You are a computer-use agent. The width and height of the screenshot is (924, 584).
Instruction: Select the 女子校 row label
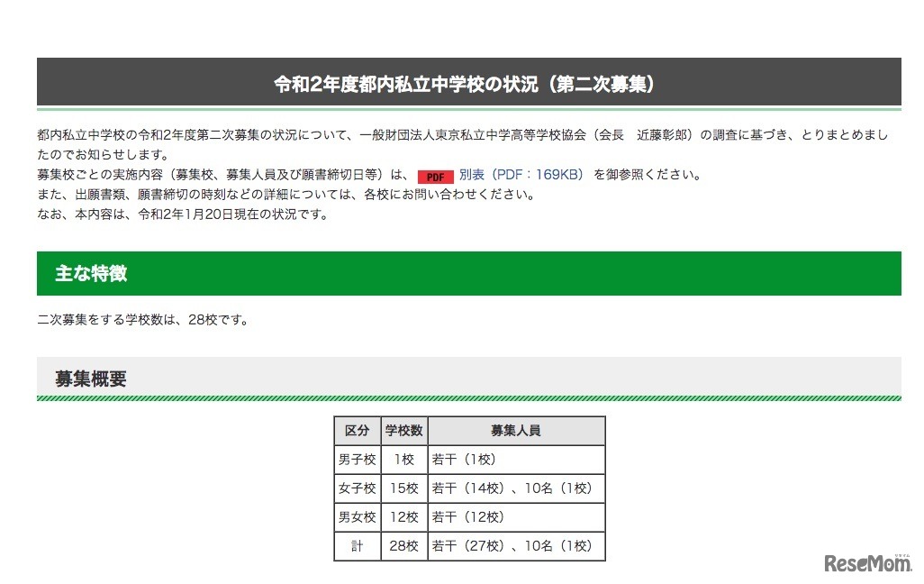coord(358,488)
